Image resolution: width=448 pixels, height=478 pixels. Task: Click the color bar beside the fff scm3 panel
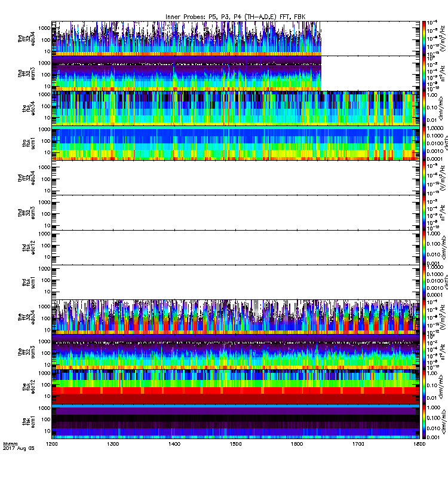[x=424, y=352]
